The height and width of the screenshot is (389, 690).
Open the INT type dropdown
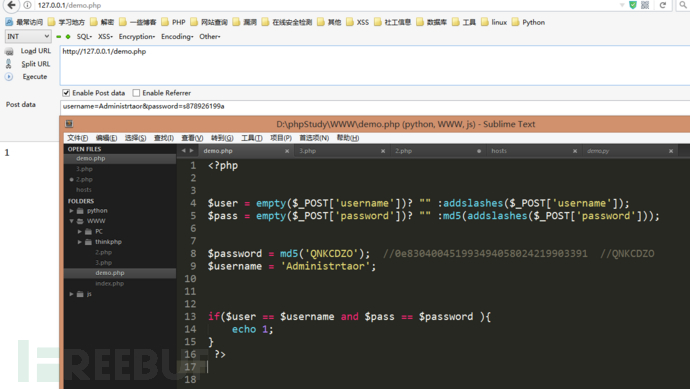point(28,37)
